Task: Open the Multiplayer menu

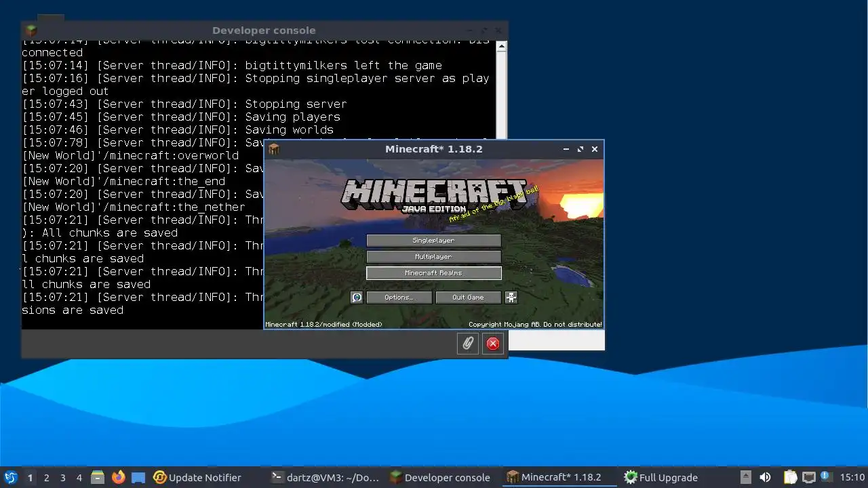Action: pyautogui.click(x=433, y=257)
